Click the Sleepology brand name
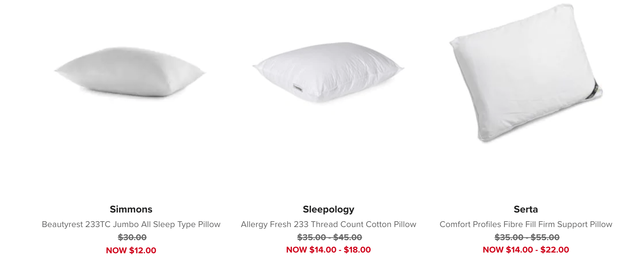 coord(329,210)
